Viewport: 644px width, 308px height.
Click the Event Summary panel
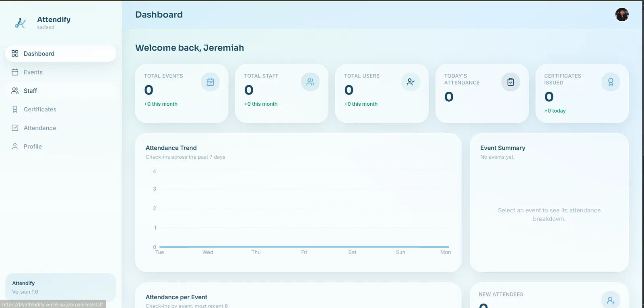[x=549, y=203]
